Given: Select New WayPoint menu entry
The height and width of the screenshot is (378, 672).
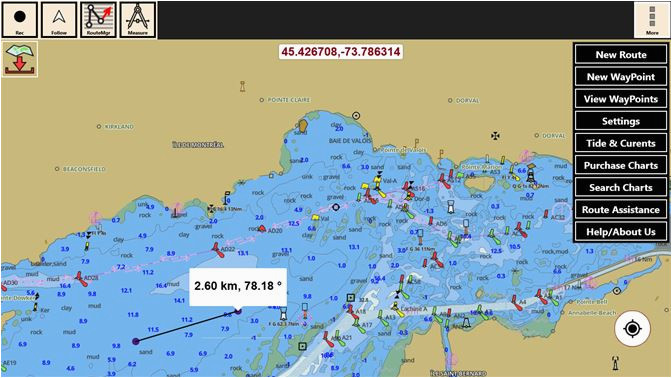Looking at the screenshot, I should click(x=621, y=77).
